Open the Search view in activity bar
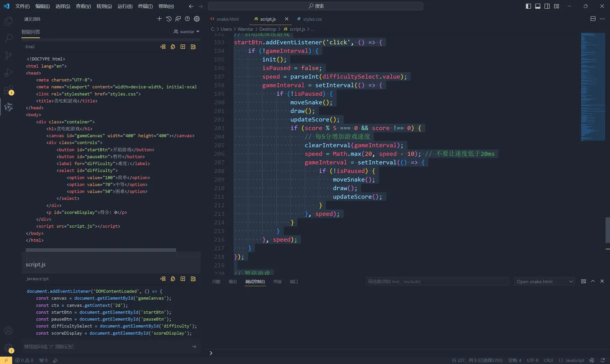This screenshot has height=364, width=610. point(8,38)
